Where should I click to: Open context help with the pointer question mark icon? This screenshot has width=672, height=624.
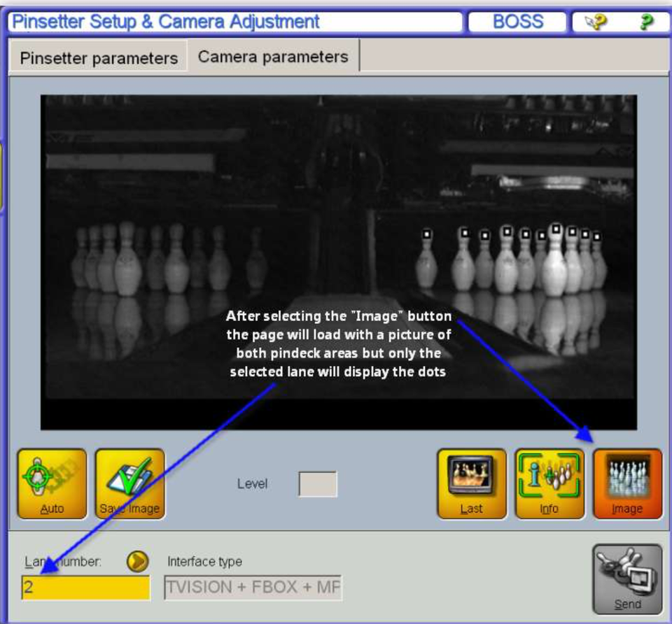596,22
